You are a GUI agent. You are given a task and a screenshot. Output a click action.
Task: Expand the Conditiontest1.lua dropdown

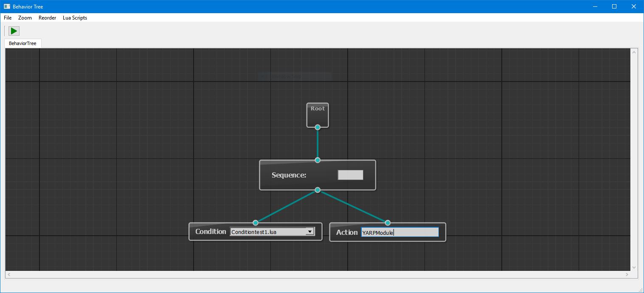pos(310,231)
